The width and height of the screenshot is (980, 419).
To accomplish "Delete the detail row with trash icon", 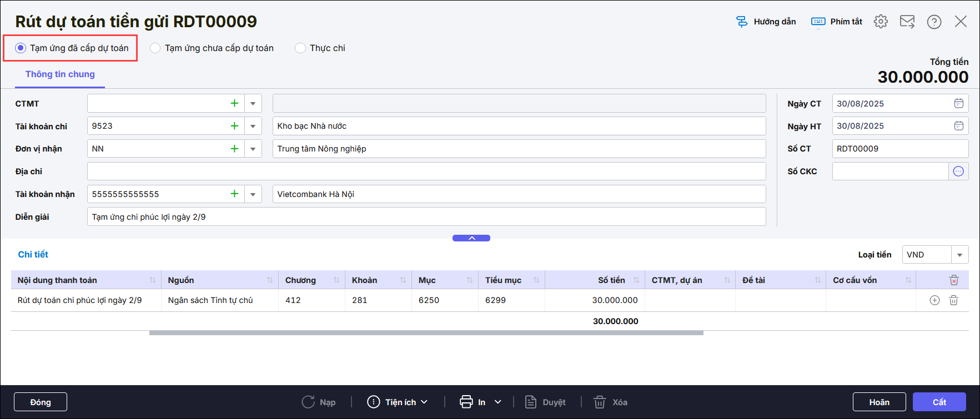I will [953, 300].
